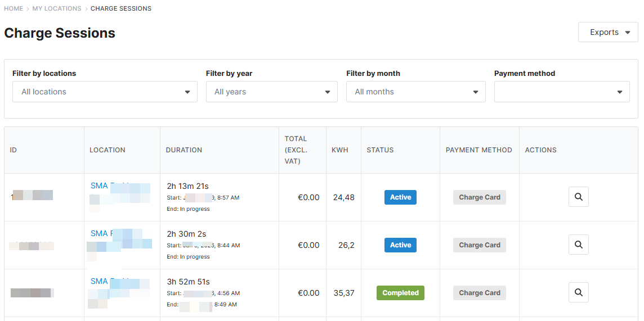
Task: Select the Filter by month dropdown
Action: tap(415, 92)
